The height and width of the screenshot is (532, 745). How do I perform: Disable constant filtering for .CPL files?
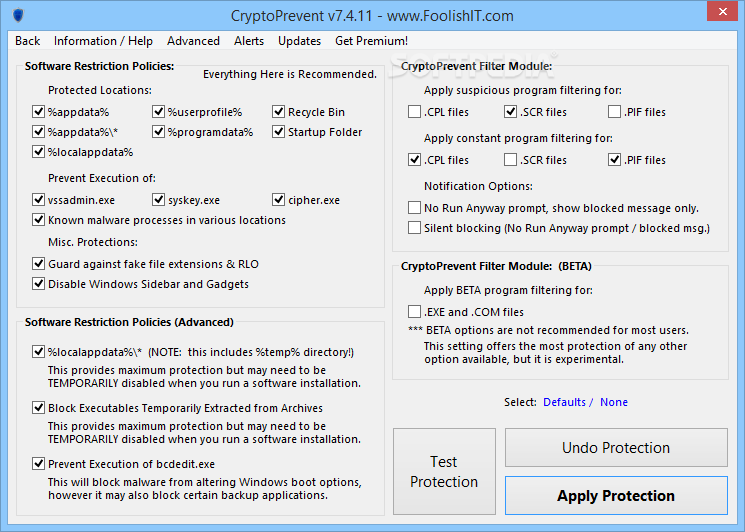tap(414, 160)
